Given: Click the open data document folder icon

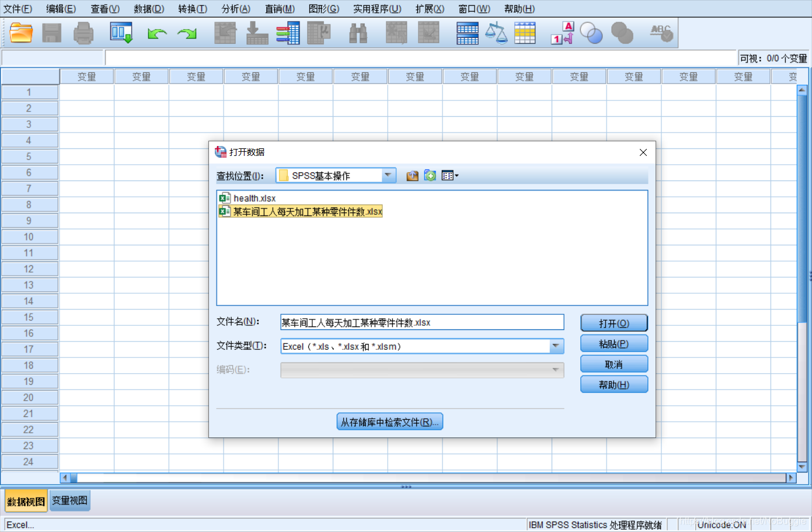Looking at the screenshot, I should [x=21, y=33].
